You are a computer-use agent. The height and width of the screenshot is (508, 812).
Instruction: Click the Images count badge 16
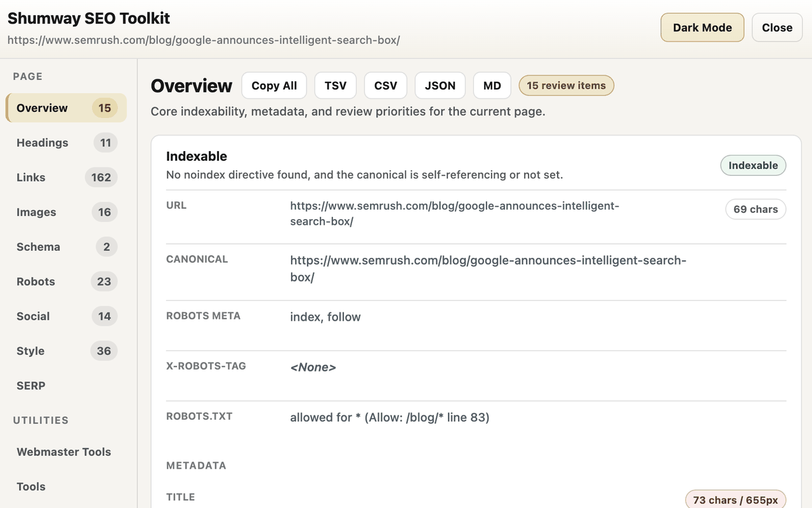[x=105, y=212]
